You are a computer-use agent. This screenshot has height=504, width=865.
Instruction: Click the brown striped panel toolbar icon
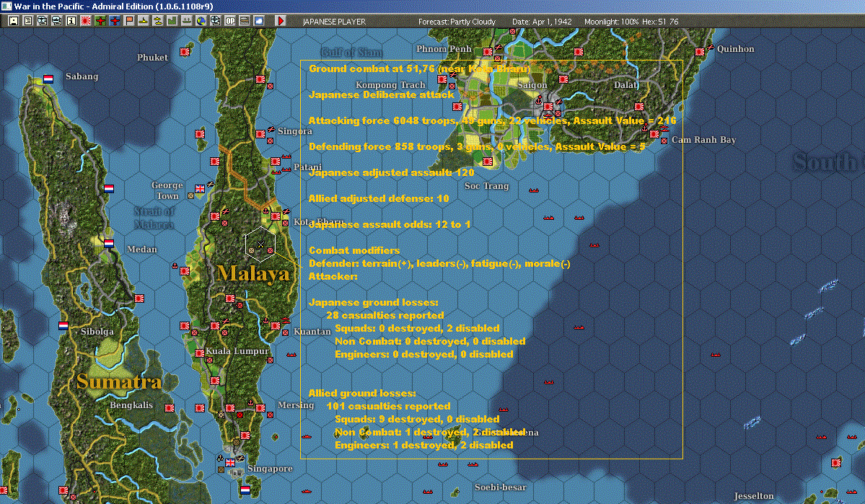244,21
